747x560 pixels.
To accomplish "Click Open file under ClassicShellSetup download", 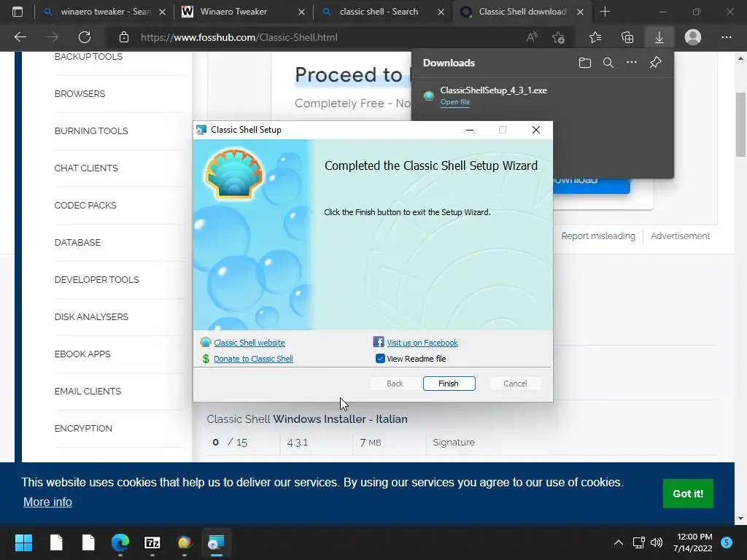I will (455, 102).
